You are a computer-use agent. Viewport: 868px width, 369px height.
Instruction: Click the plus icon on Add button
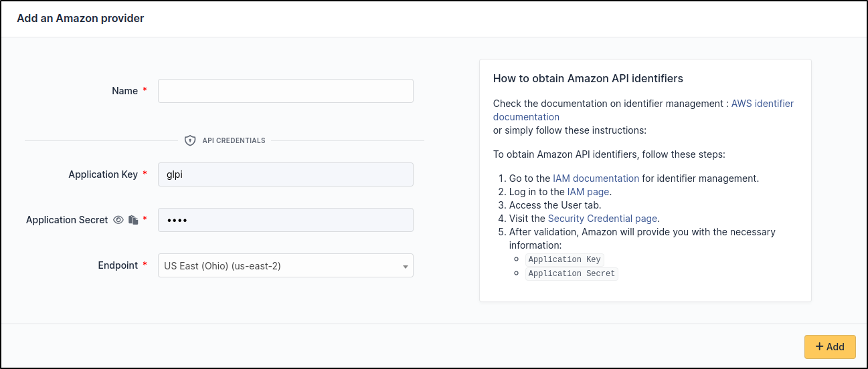tap(819, 346)
